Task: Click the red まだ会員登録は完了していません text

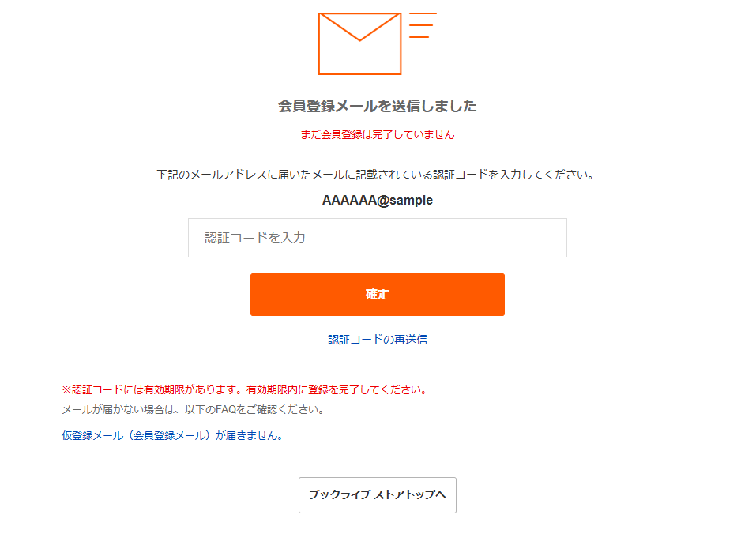Action: coord(377,134)
